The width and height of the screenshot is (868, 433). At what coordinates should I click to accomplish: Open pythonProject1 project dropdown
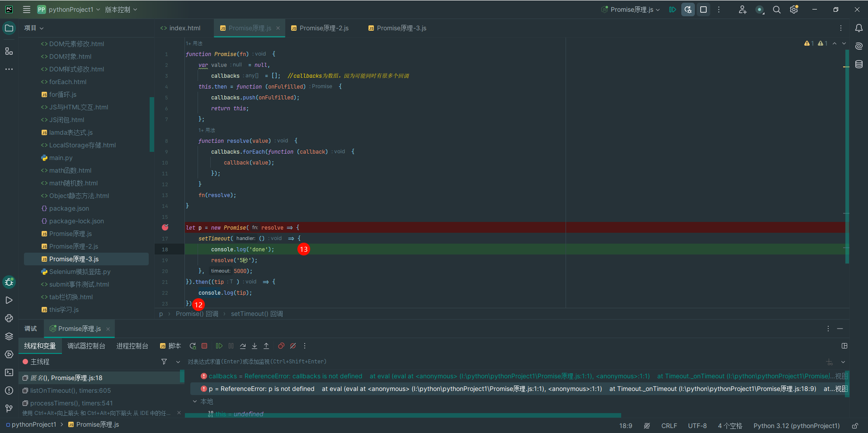(x=69, y=9)
